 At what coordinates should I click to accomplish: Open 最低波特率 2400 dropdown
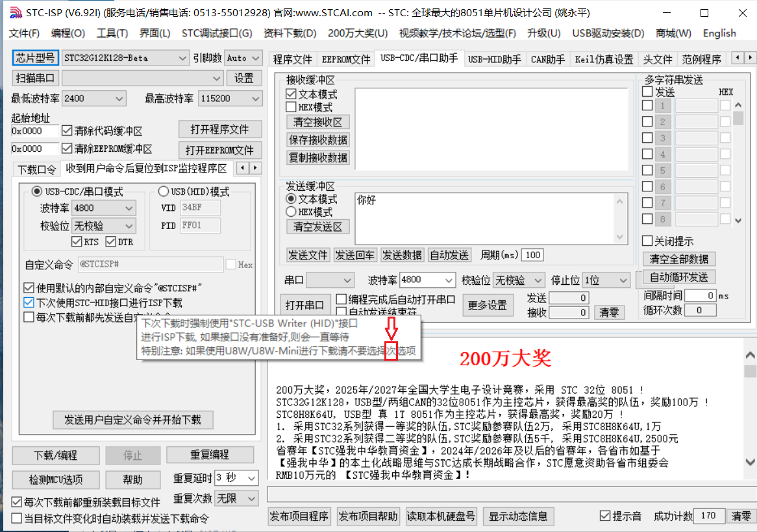[x=94, y=99]
